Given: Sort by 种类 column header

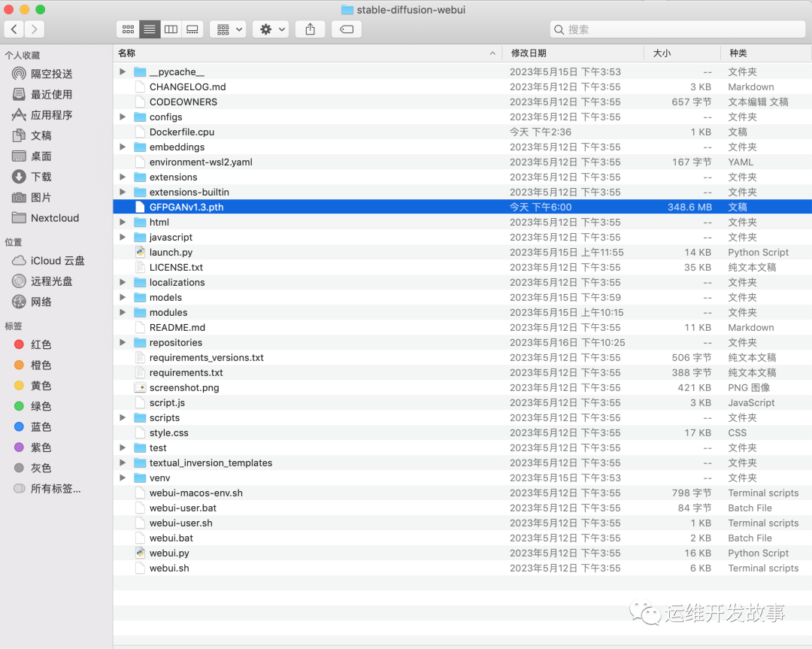Looking at the screenshot, I should [766, 53].
